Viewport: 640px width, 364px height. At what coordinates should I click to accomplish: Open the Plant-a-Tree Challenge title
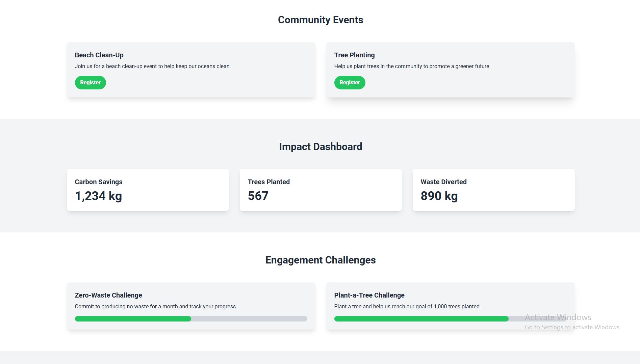coord(369,295)
